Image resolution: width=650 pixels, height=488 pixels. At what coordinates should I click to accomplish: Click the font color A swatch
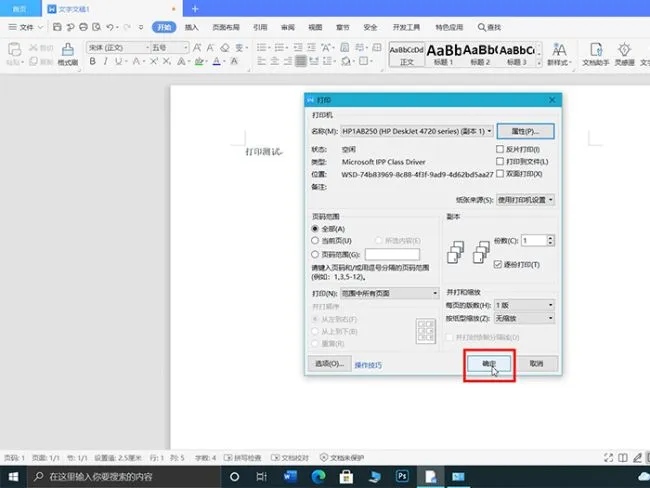(216, 62)
